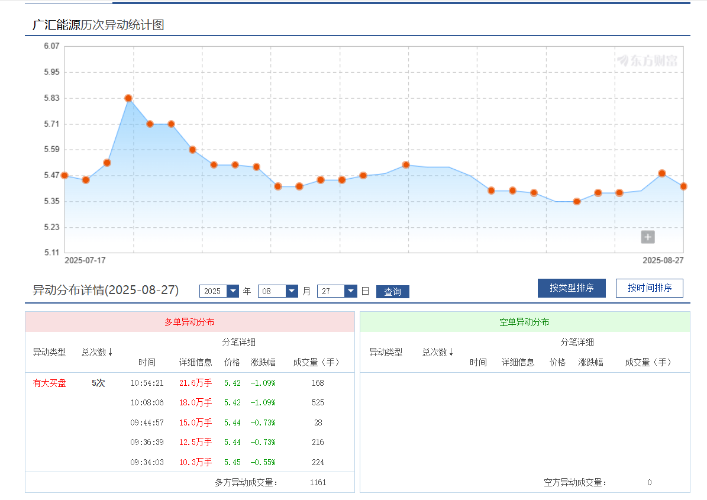Click -0.73% in the 09:36:39 row

coord(263,442)
